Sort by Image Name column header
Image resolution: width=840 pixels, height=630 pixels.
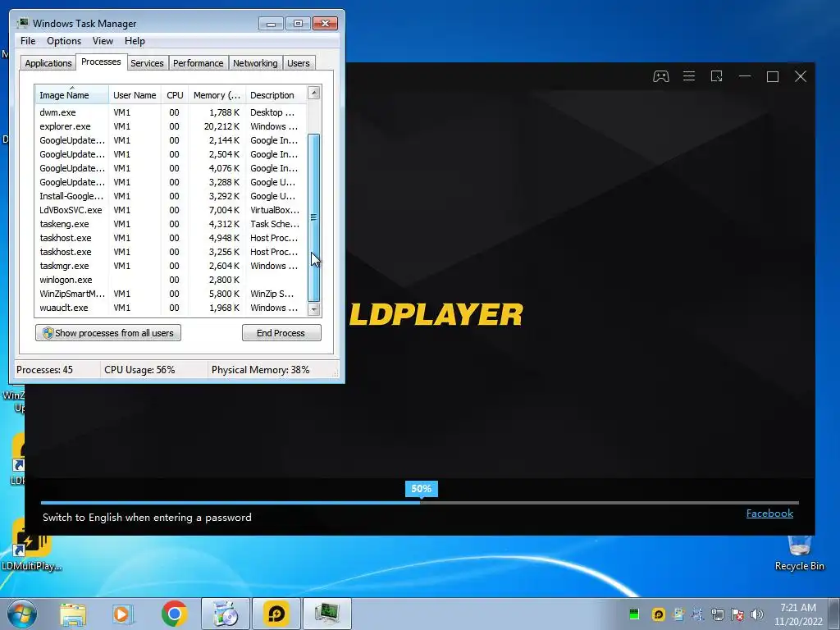point(71,95)
